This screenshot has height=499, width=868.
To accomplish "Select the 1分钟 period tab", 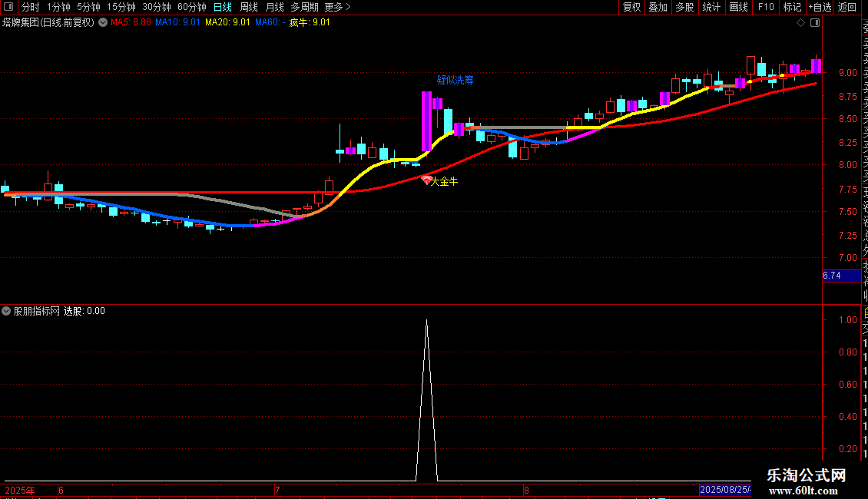I will coord(58,7).
